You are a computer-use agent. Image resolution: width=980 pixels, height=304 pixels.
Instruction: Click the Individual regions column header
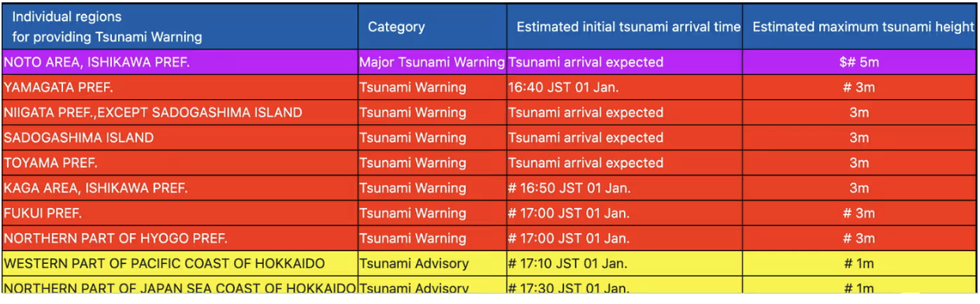[x=180, y=27]
